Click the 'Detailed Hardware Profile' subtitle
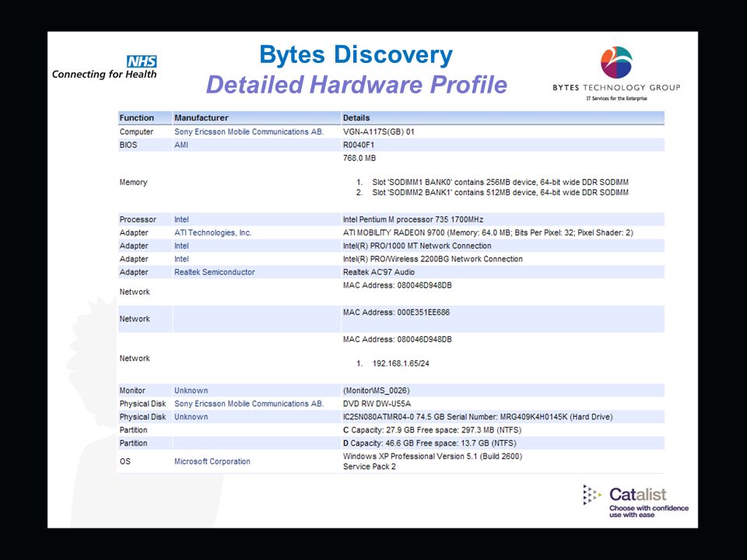The image size is (747, 560). click(x=356, y=85)
